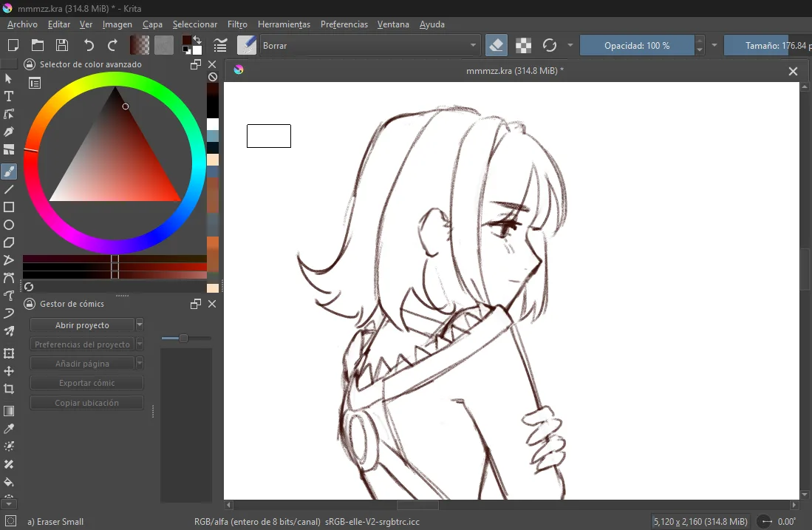Expand Abrir proyecto dropdown arrow
Image resolution: width=812 pixels, height=530 pixels.
point(140,325)
